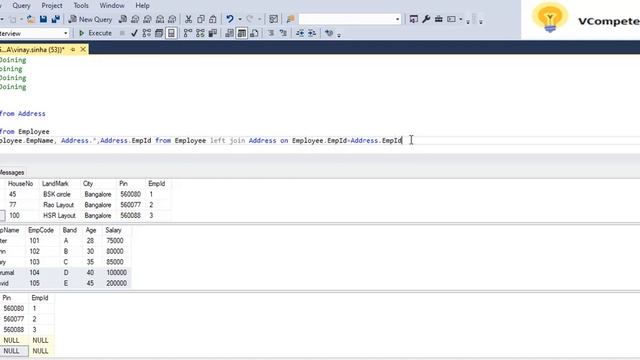Click the Paste toolbar icon
The width and height of the screenshot is (640, 360).
tap(213, 19)
